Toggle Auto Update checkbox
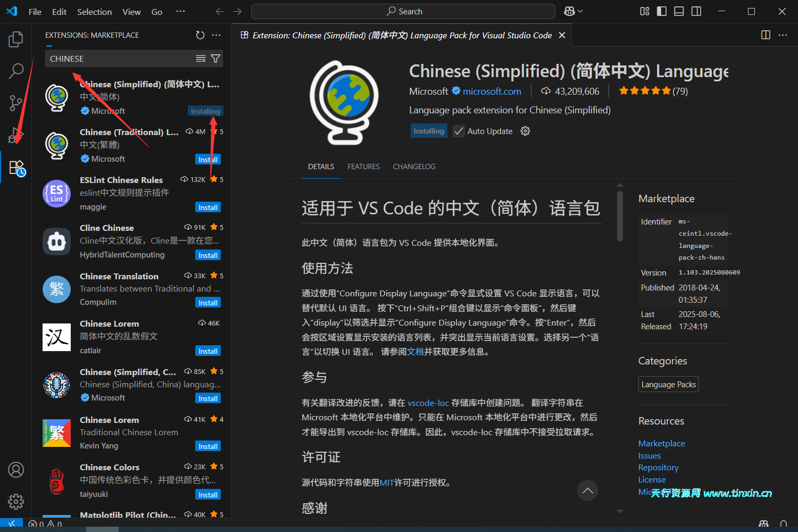The height and width of the screenshot is (532, 798). 459,131
